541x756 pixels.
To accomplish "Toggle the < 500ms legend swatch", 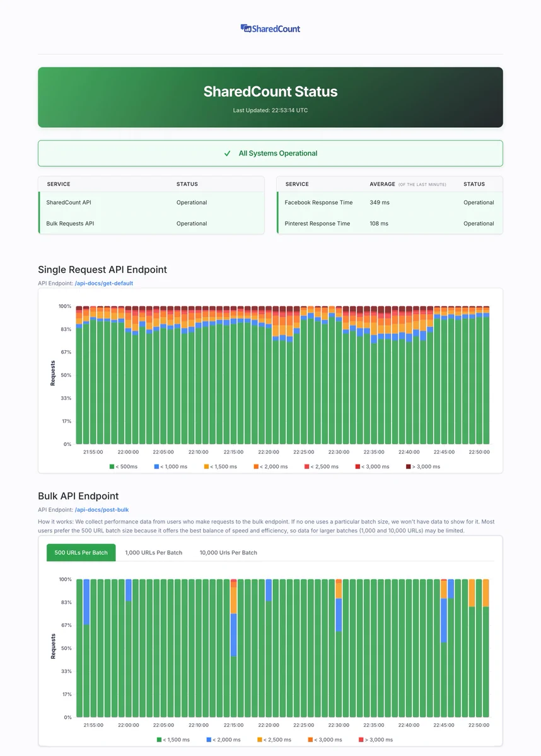I will pos(112,467).
